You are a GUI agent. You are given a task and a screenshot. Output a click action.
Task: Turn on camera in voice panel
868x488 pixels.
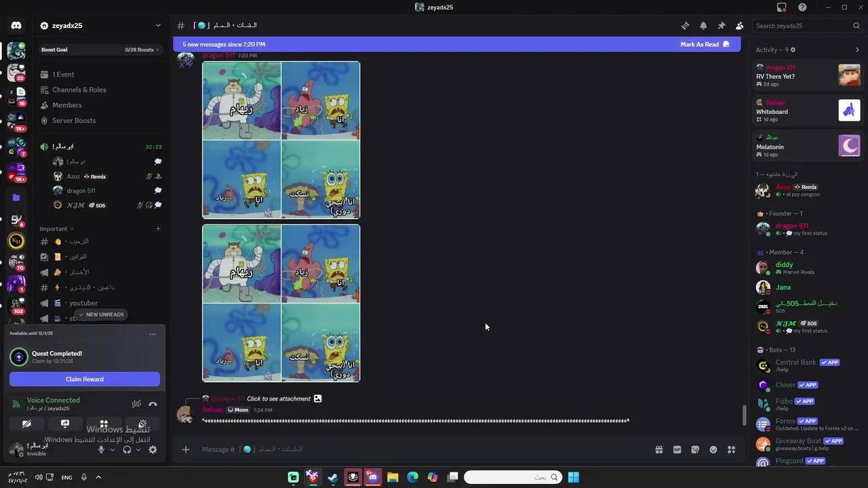[26, 424]
